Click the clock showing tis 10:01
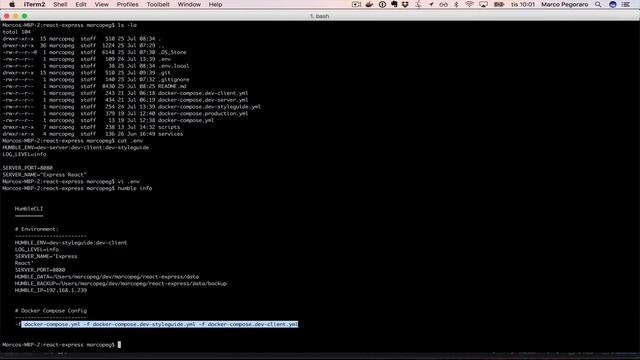The height and width of the screenshot is (360, 640). [523, 4]
